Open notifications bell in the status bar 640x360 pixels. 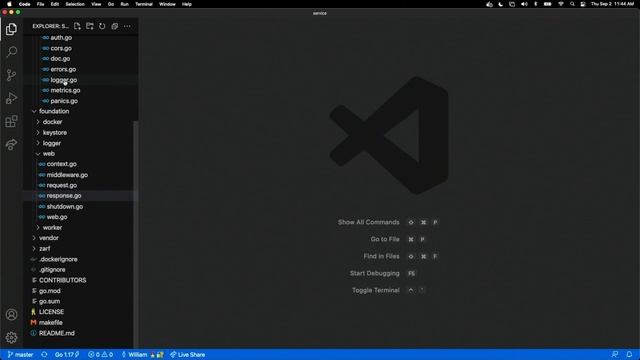point(629,355)
